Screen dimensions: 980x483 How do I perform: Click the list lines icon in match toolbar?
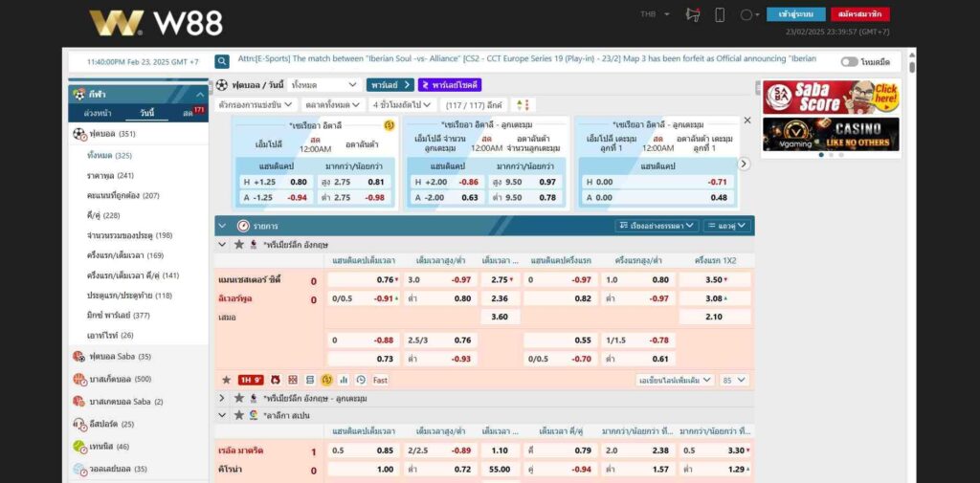tap(310, 380)
